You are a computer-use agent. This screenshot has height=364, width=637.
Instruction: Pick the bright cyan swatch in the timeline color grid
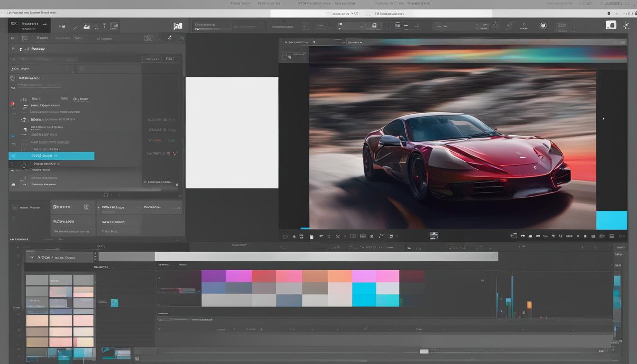[364, 289]
